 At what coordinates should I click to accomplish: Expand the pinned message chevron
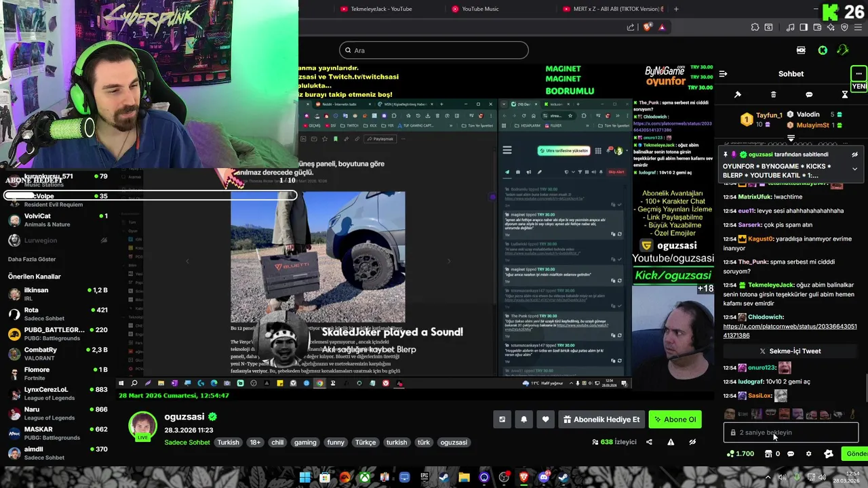pyautogui.click(x=854, y=169)
